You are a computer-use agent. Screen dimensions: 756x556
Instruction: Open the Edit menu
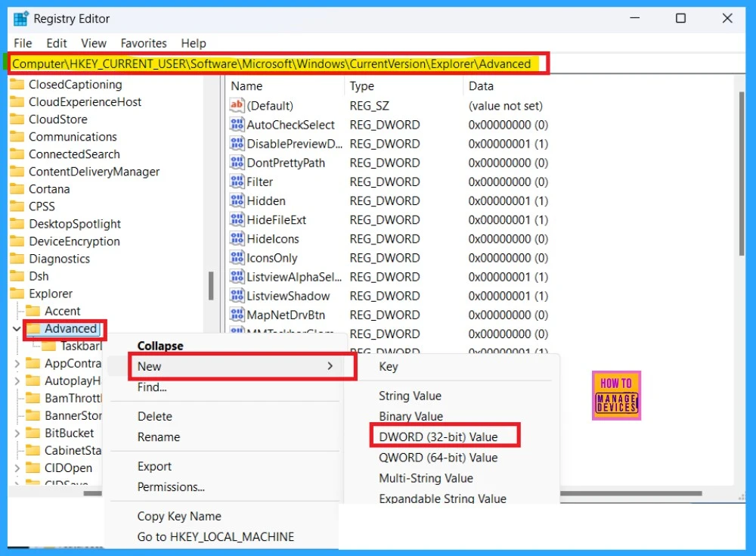[x=57, y=43]
